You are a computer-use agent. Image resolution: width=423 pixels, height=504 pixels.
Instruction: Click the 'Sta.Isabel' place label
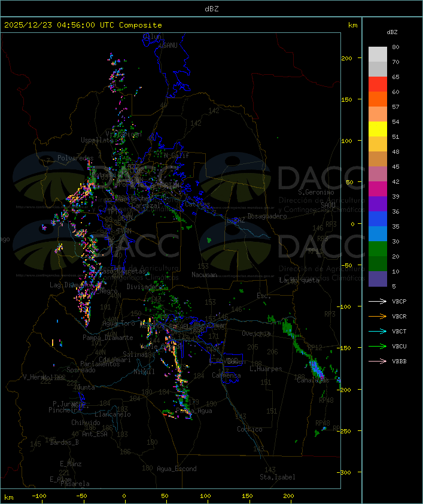[278, 477]
